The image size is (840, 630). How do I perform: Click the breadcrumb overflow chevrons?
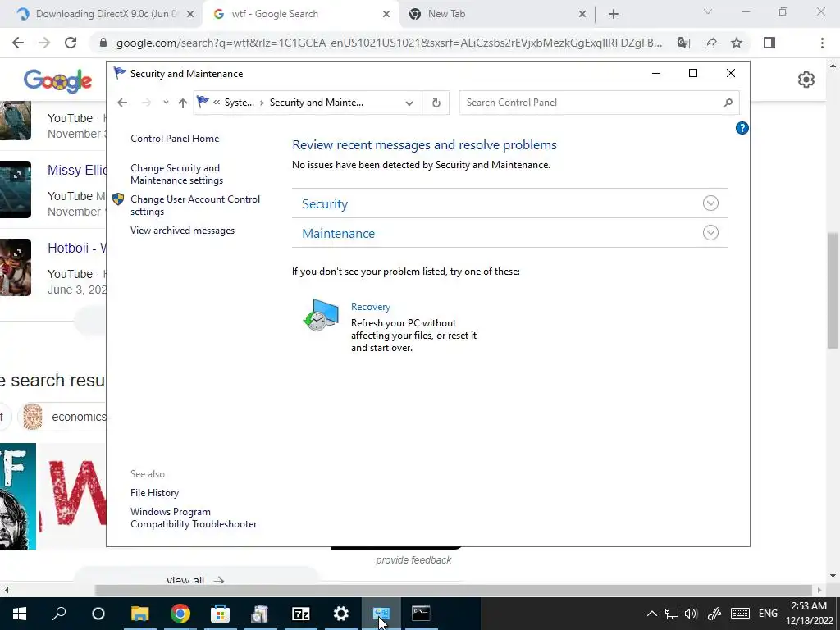click(217, 103)
